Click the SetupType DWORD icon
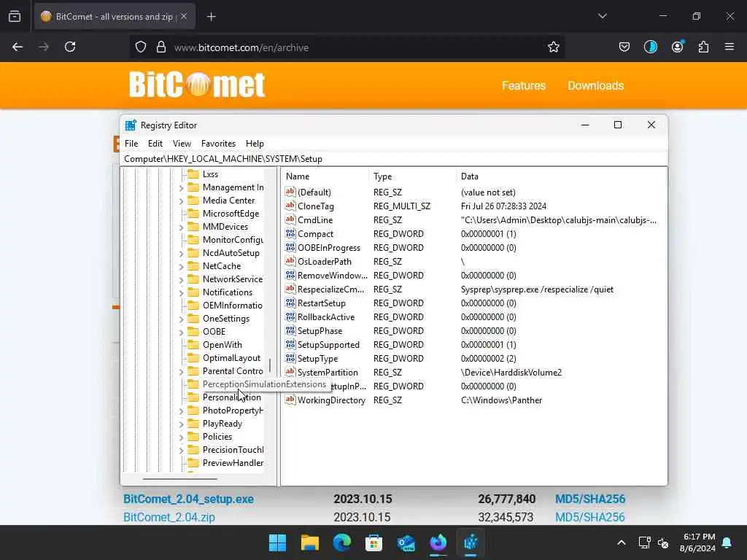The height and width of the screenshot is (560, 747). 290,358
